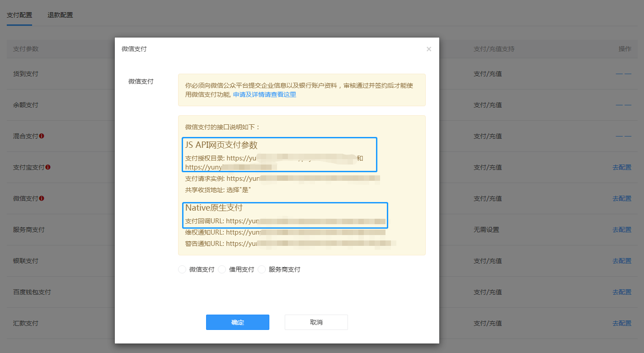Select the 微信支付 radio button
This screenshot has width=644, height=353.
pyautogui.click(x=182, y=269)
